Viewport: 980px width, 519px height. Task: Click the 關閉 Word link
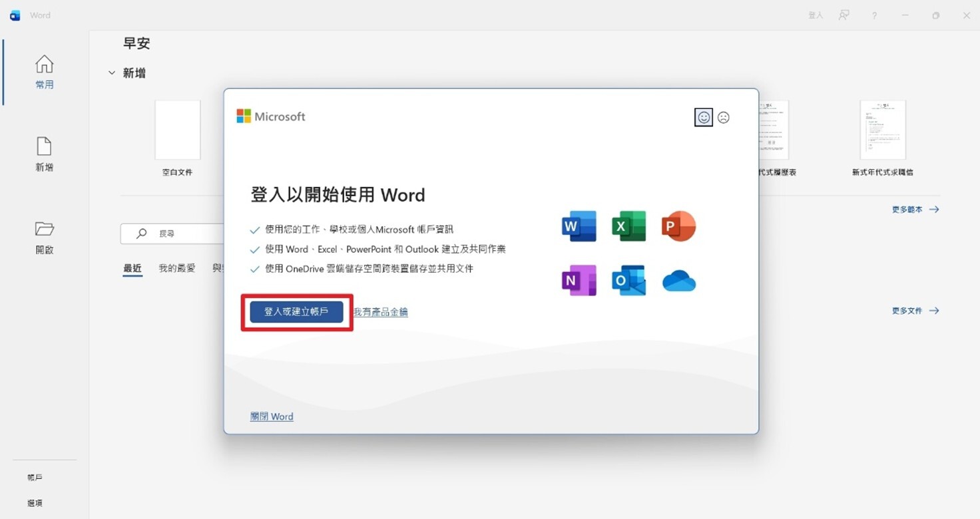272,417
